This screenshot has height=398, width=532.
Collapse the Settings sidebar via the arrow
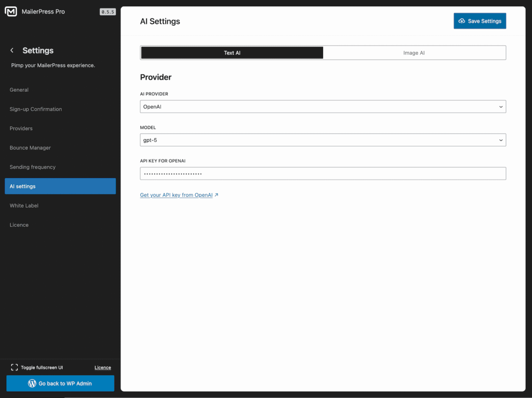(11, 50)
